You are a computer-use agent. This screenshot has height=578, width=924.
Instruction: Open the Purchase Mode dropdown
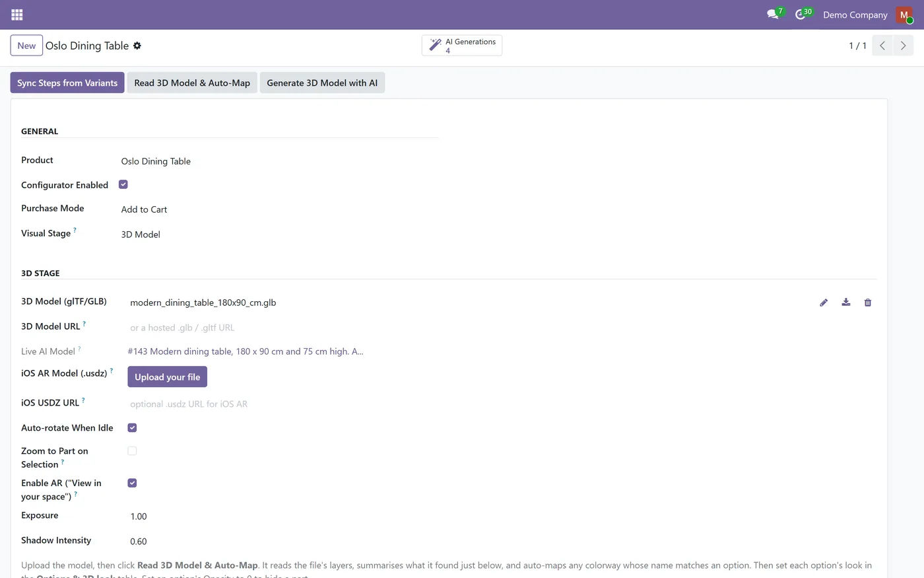coord(277,209)
